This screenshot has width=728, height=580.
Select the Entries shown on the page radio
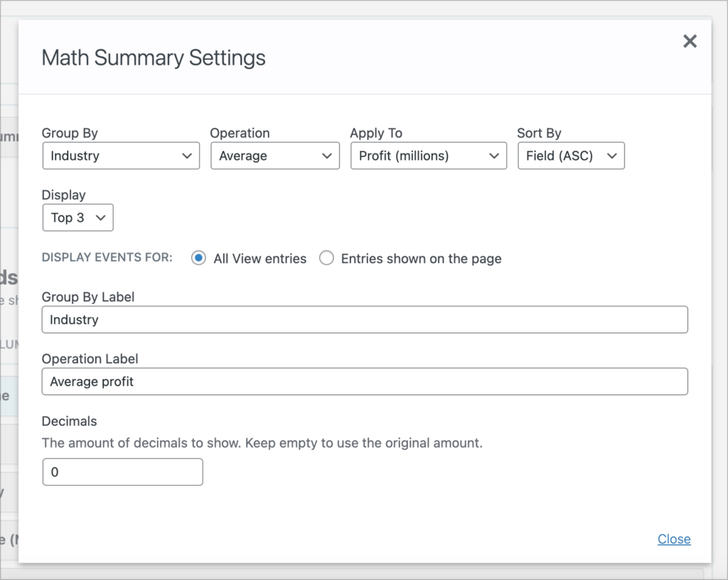point(326,259)
